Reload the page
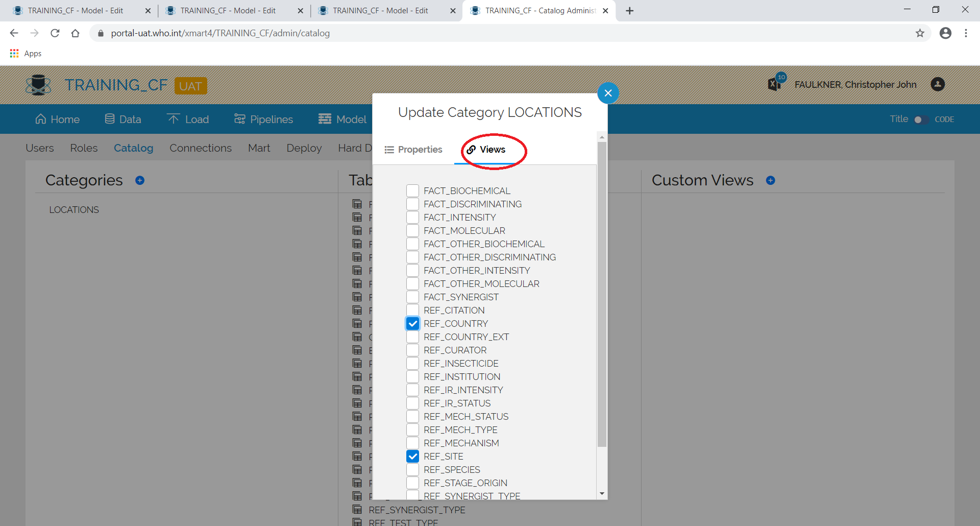This screenshot has width=980, height=526. click(55, 33)
